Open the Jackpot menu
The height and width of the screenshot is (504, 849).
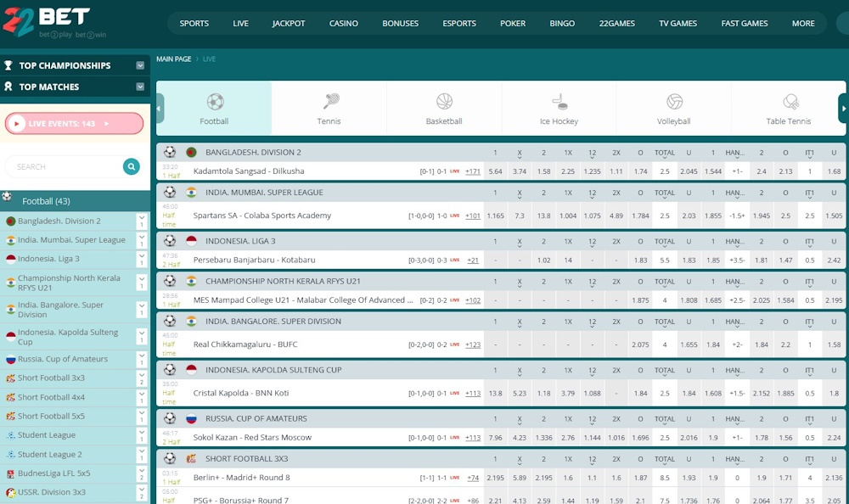coord(289,23)
